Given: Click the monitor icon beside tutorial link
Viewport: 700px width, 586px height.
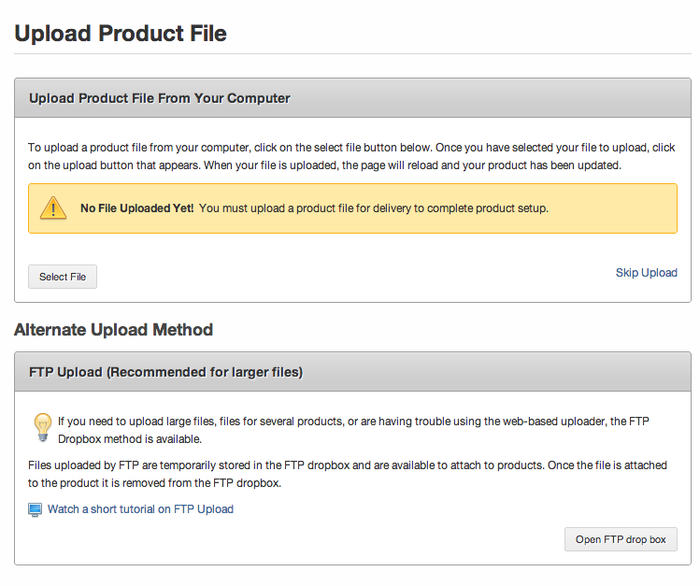Looking at the screenshot, I should tap(35, 510).
